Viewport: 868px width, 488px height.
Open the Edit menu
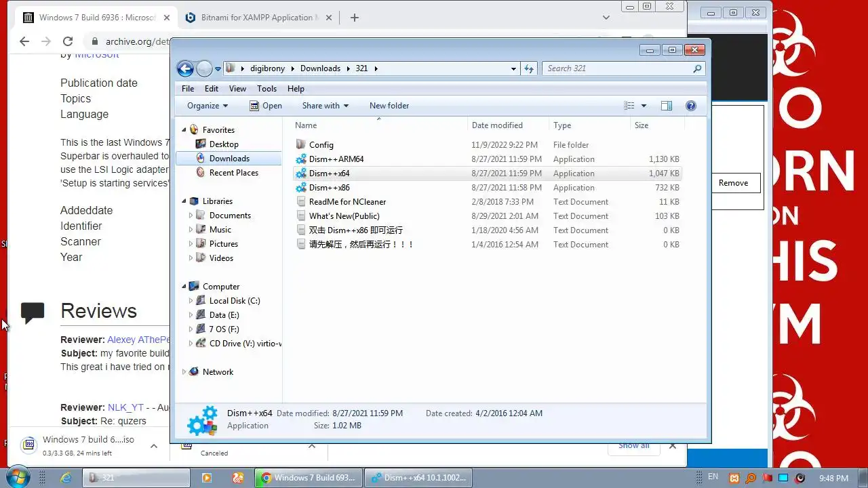pyautogui.click(x=212, y=89)
